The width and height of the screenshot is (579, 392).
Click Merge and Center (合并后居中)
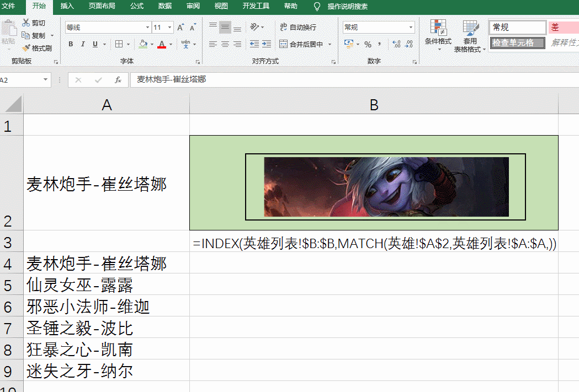click(301, 44)
